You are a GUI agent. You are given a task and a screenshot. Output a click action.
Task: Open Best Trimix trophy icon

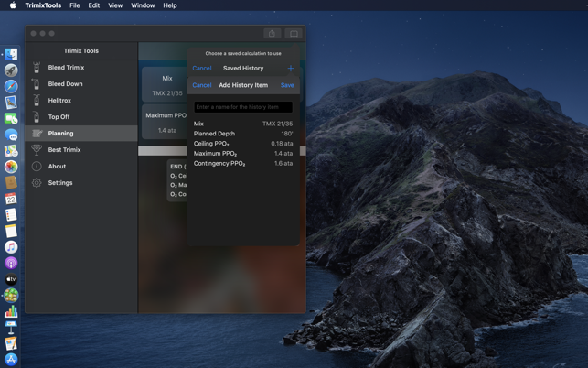37,150
